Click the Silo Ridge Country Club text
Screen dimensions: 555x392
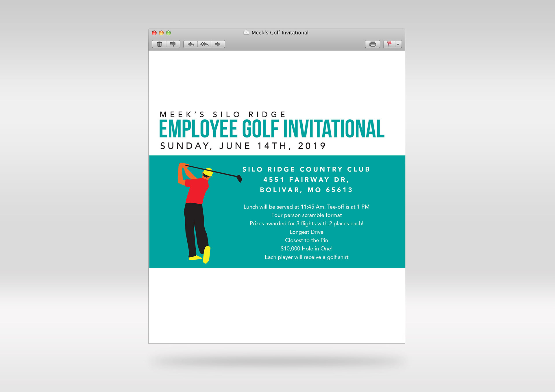(306, 169)
